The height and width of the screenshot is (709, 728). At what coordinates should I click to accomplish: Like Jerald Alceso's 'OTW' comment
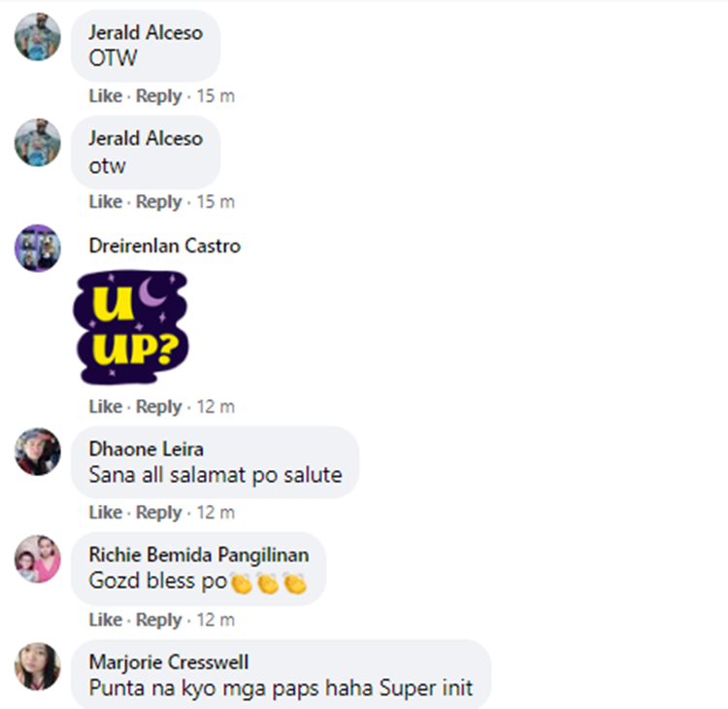(106, 96)
